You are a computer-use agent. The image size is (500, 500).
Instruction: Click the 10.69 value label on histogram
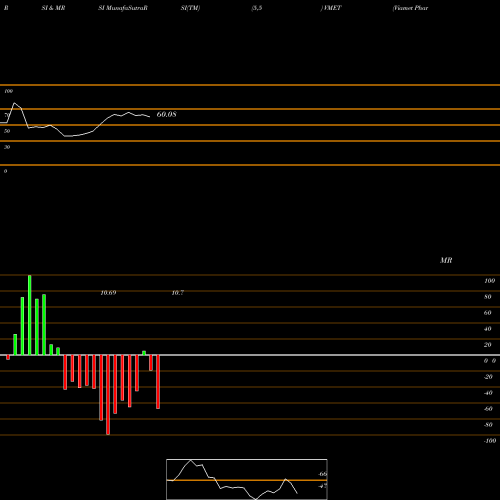click(108, 293)
